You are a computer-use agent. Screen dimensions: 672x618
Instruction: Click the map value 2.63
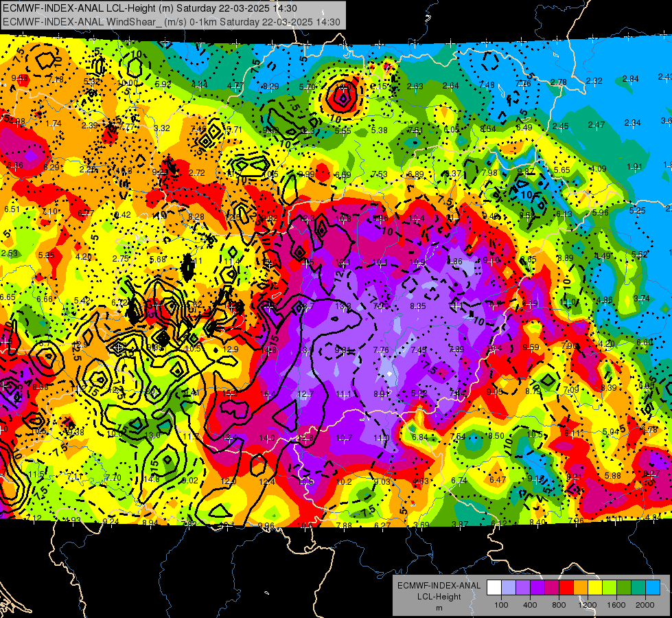click(x=415, y=87)
